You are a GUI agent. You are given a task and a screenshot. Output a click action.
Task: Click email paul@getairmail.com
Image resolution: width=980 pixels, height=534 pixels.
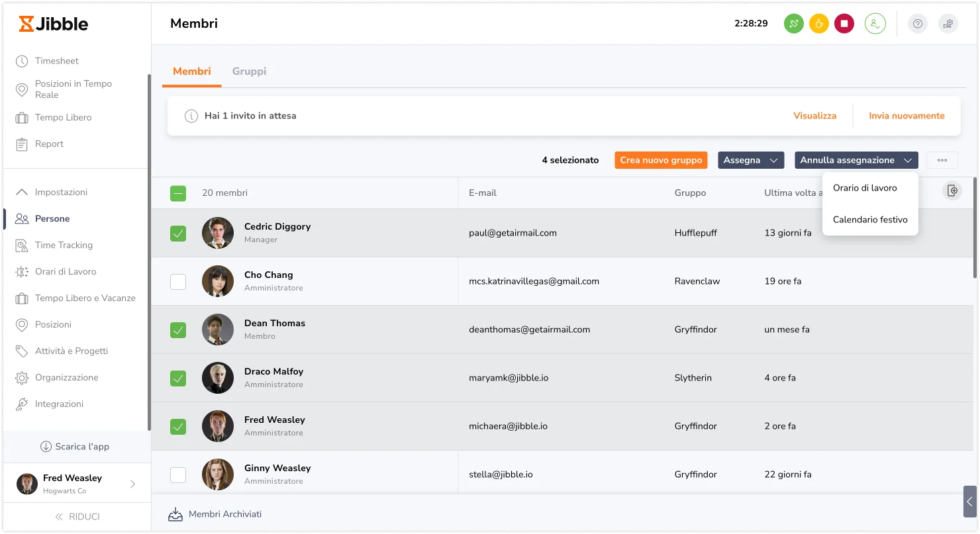[x=513, y=233]
